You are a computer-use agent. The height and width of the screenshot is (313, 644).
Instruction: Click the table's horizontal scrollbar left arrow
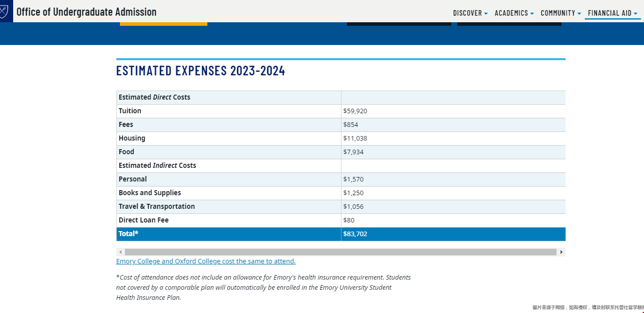[x=120, y=252]
